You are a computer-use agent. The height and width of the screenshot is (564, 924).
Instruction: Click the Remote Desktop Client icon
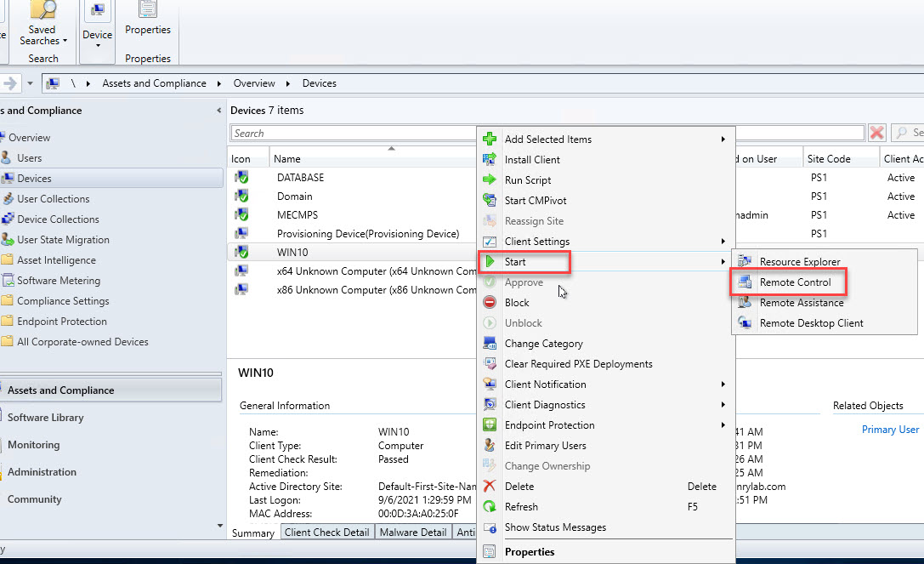[745, 323]
